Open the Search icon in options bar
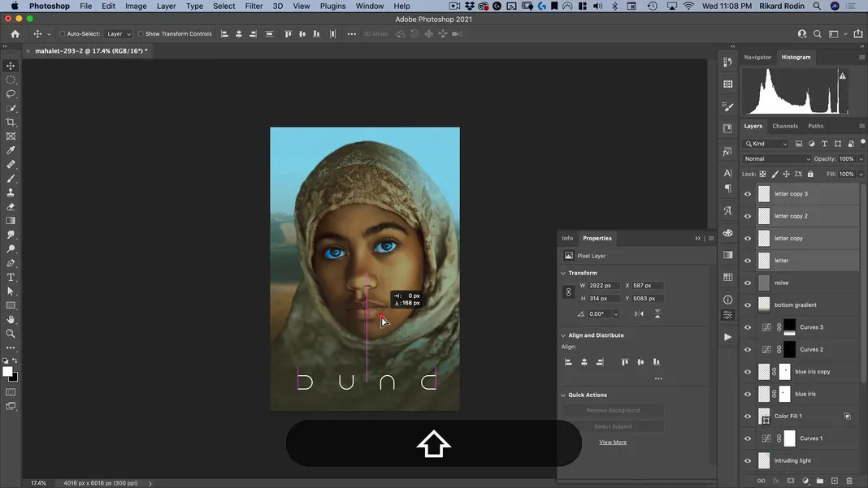868x488 pixels. pos(817,34)
